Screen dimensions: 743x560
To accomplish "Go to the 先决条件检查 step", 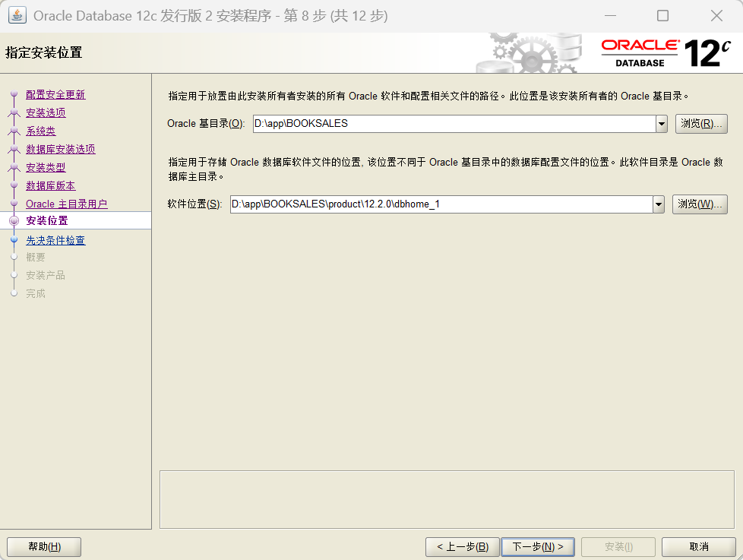I will pos(55,241).
